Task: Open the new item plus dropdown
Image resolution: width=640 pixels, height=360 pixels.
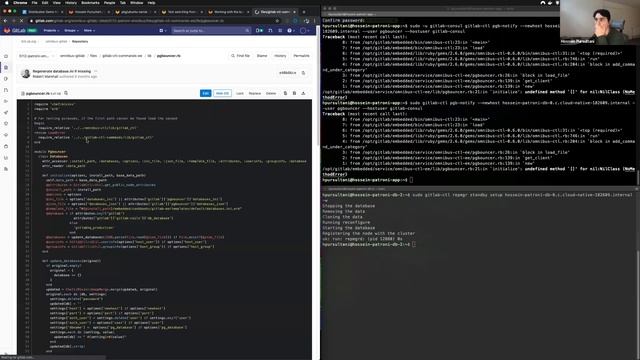Action: point(162,31)
